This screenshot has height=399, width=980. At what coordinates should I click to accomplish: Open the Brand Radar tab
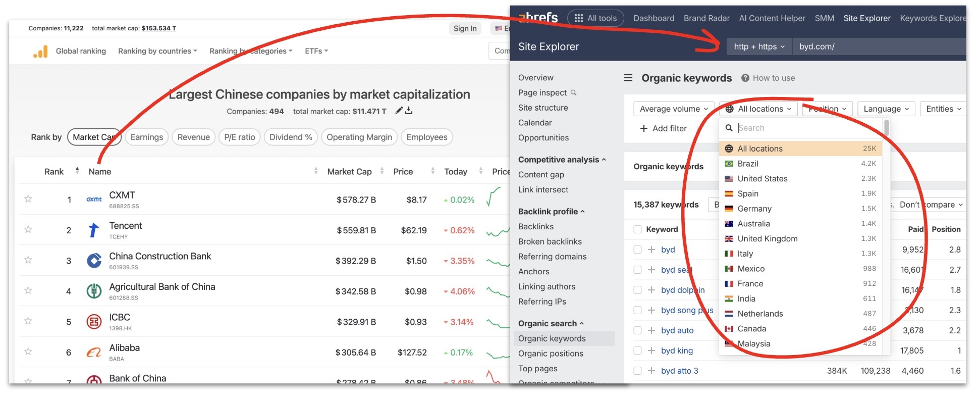(706, 18)
